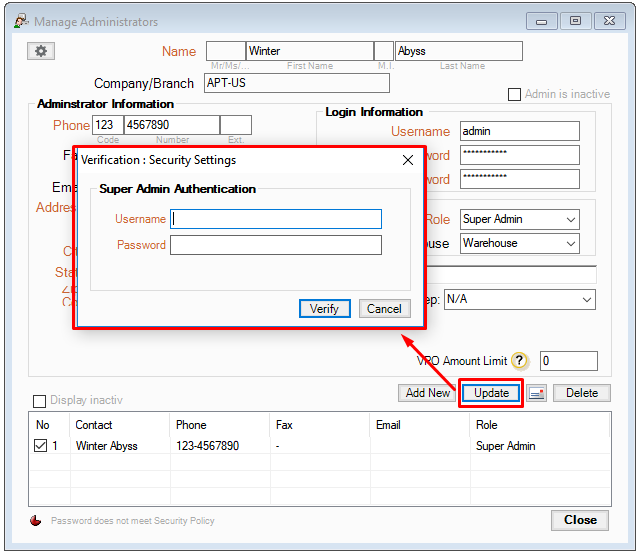Click the Role column header in table

pos(487,425)
